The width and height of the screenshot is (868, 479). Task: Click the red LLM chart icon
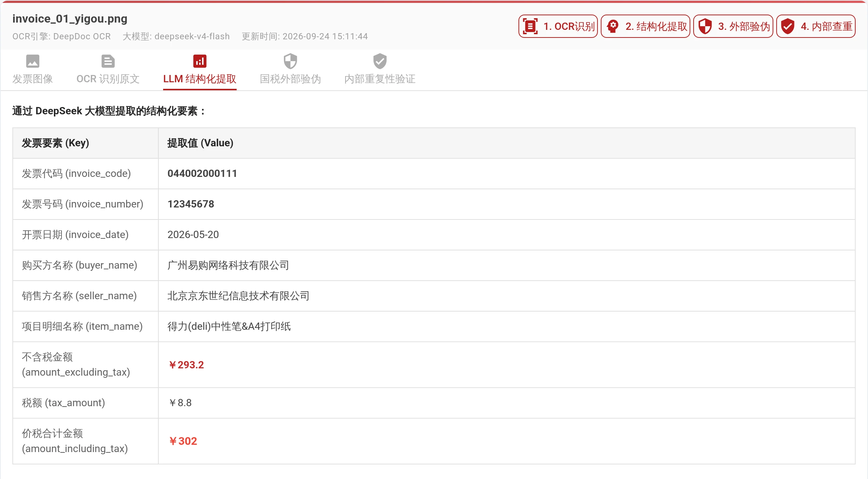coord(200,61)
